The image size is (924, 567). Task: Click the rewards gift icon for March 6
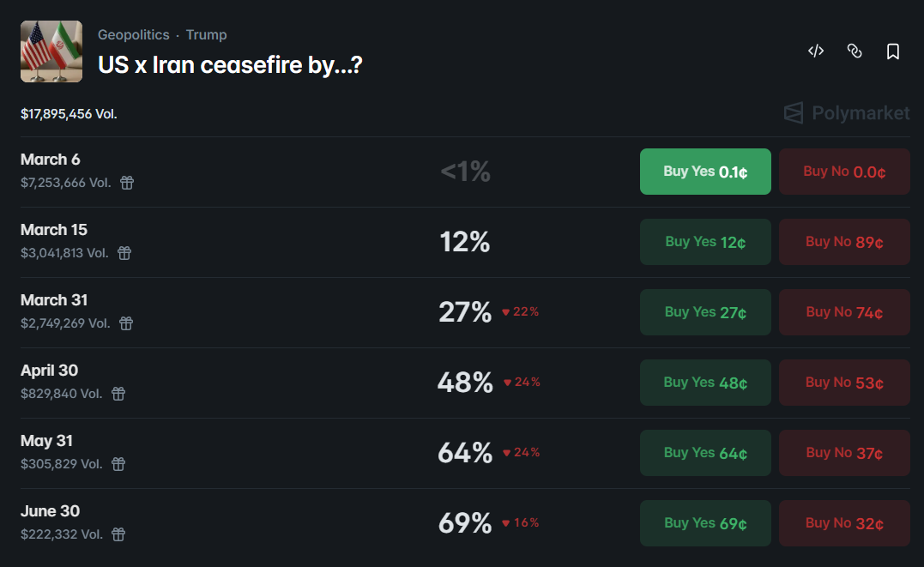tap(127, 183)
